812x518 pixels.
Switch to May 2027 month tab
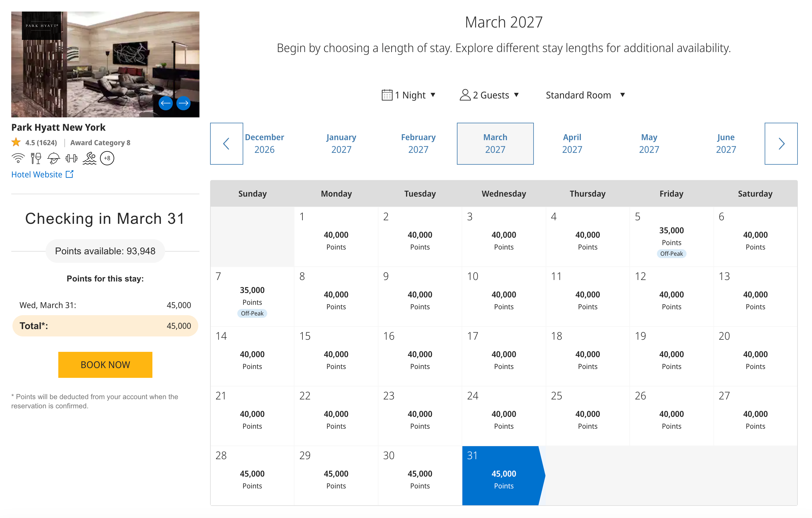click(649, 144)
